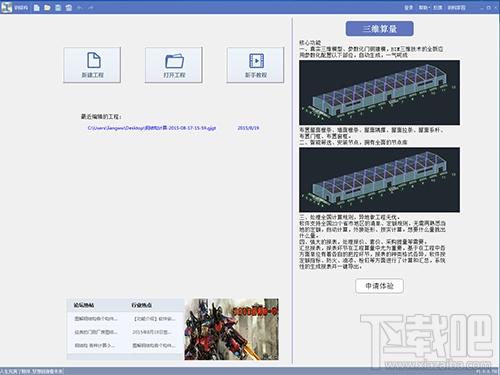500x375 pixels.
Task: Click the open folder icon in the title bar
Action: pyautogui.click(x=47, y=7)
